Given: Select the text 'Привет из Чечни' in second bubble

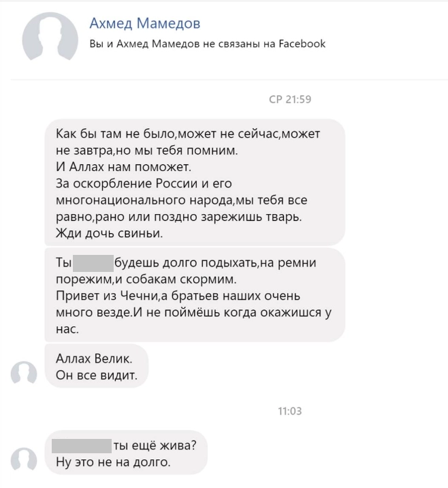Looking at the screenshot, I should (108, 296).
